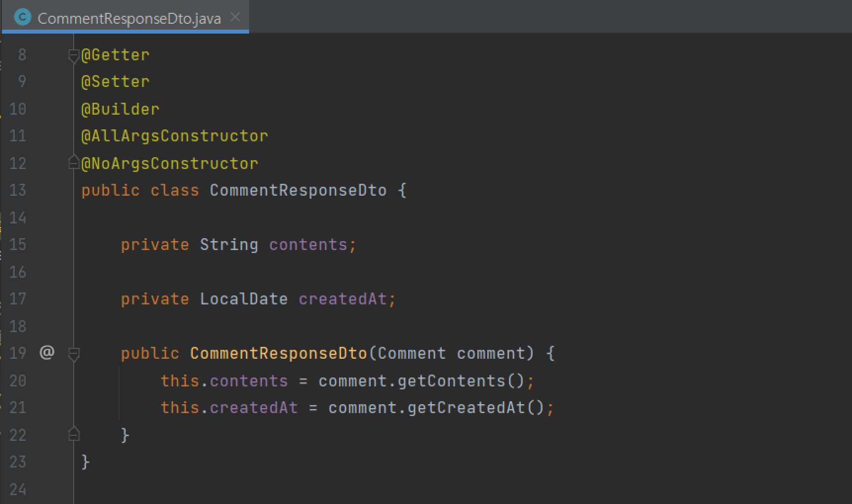852x504 pixels.
Task: Click the createdAt field declaration on line 17
Action: tap(342, 299)
